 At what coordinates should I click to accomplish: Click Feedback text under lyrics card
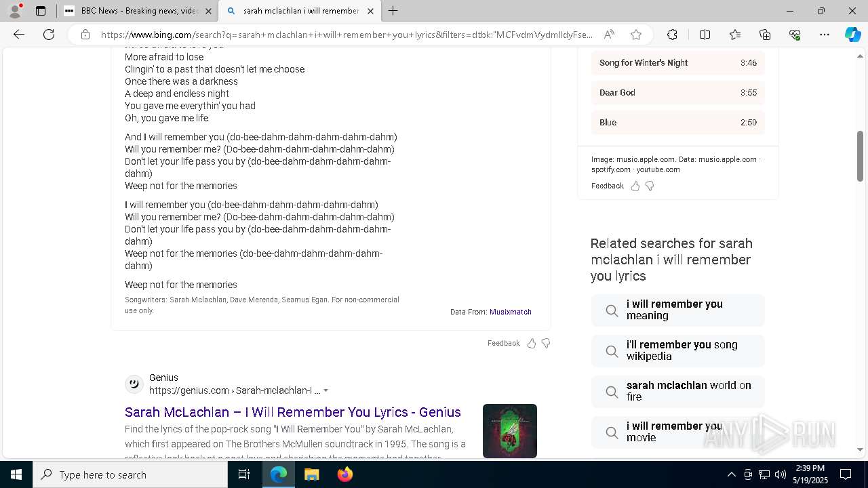pyautogui.click(x=503, y=343)
